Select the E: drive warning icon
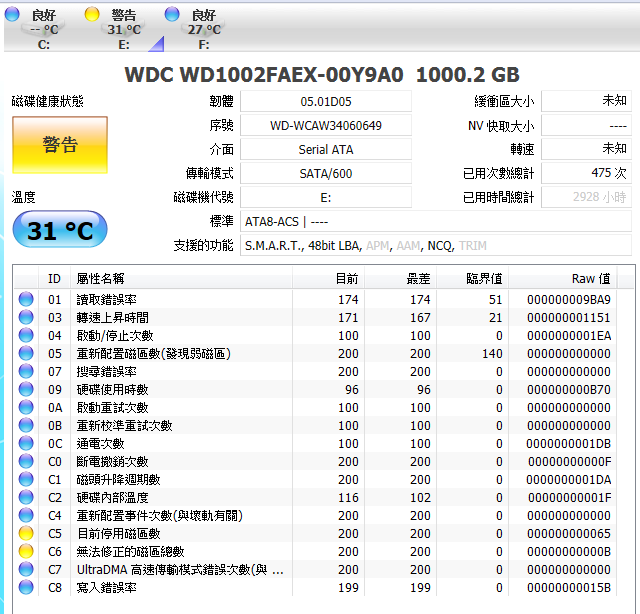Image resolution: width=640 pixels, height=614 pixels. [x=92, y=14]
